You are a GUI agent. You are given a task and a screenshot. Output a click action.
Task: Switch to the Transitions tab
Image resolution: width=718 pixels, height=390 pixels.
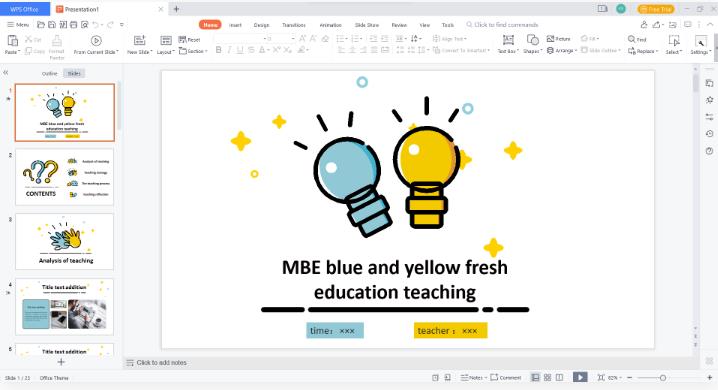pyautogui.click(x=294, y=25)
